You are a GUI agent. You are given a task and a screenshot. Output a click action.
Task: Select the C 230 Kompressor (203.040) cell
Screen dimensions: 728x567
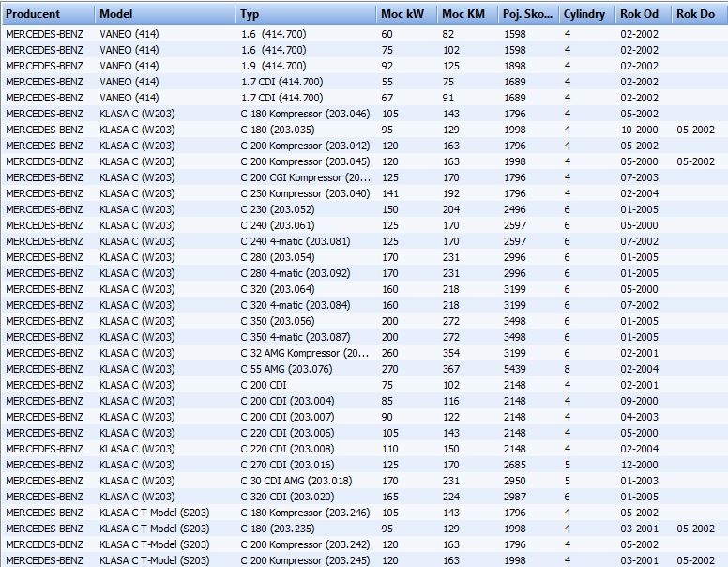coord(305,193)
